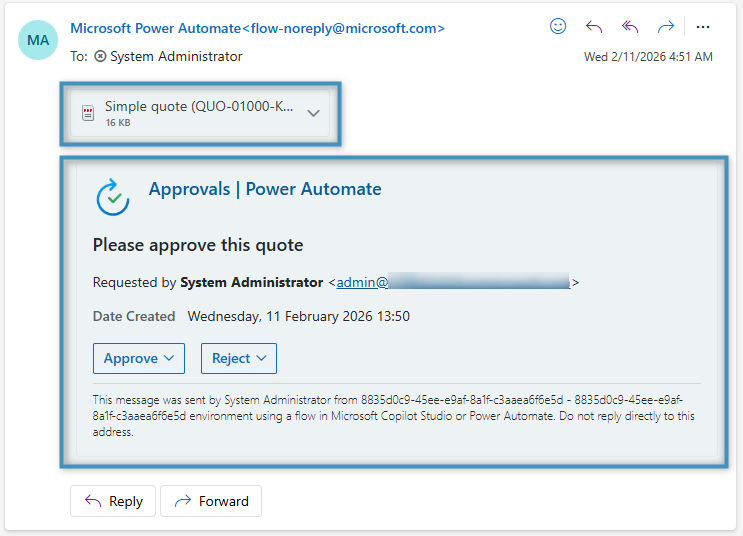
Task: Click the attachment file type icon
Action: [88, 113]
